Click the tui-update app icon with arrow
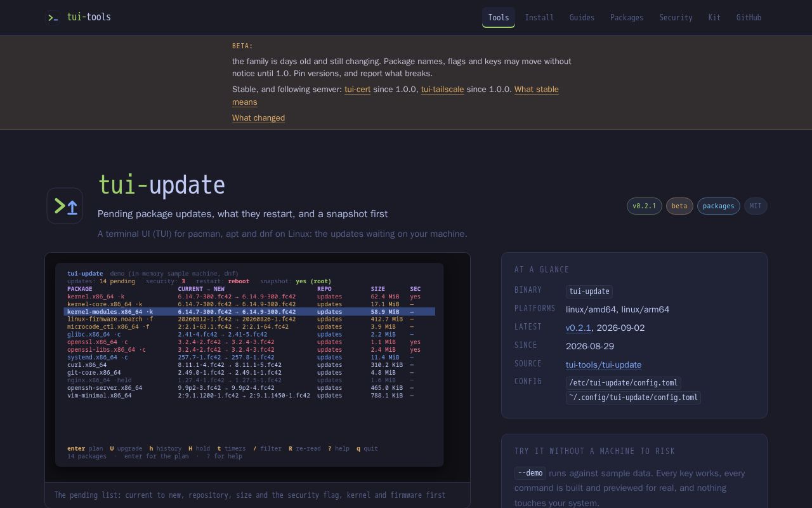Screen dimensions: 812x508 (x=65, y=206)
